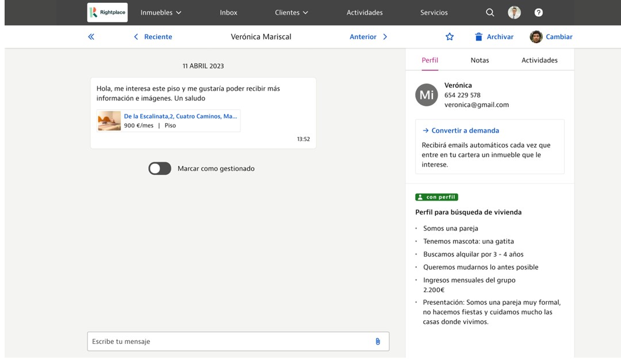The width and height of the screenshot is (621, 364).
Task: Open the property listing thumbnail image
Action: click(x=109, y=121)
